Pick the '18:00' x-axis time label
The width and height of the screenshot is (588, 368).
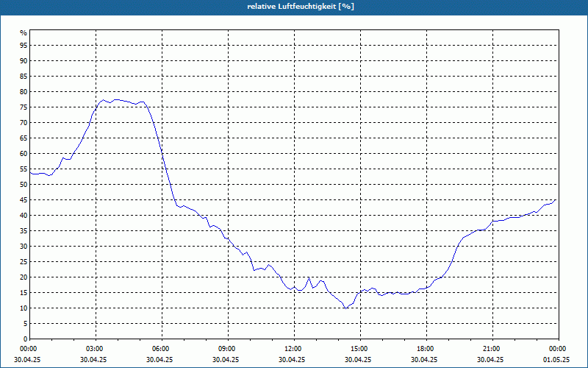tap(426, 349)
